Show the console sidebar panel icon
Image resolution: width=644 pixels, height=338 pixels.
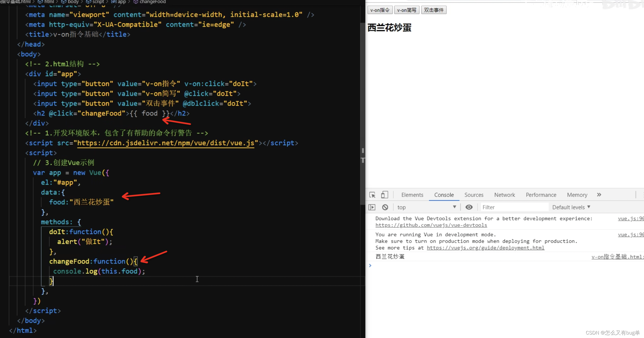372,207
